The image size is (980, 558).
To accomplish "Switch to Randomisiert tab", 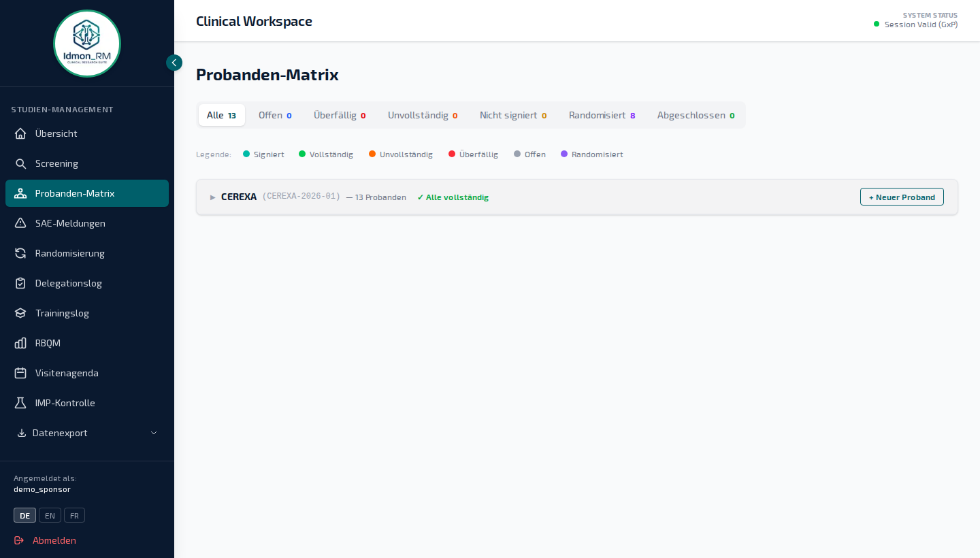I will [x=602, y=115].
